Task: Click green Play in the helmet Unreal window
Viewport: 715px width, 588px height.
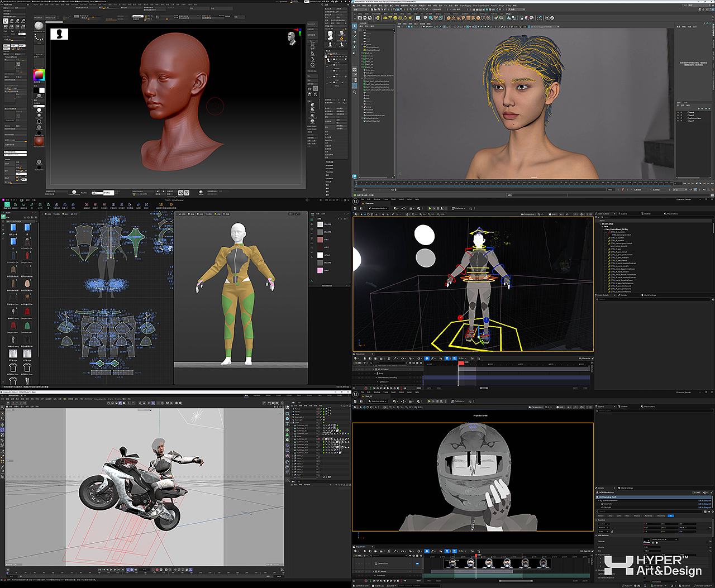Action: (430, 401)
